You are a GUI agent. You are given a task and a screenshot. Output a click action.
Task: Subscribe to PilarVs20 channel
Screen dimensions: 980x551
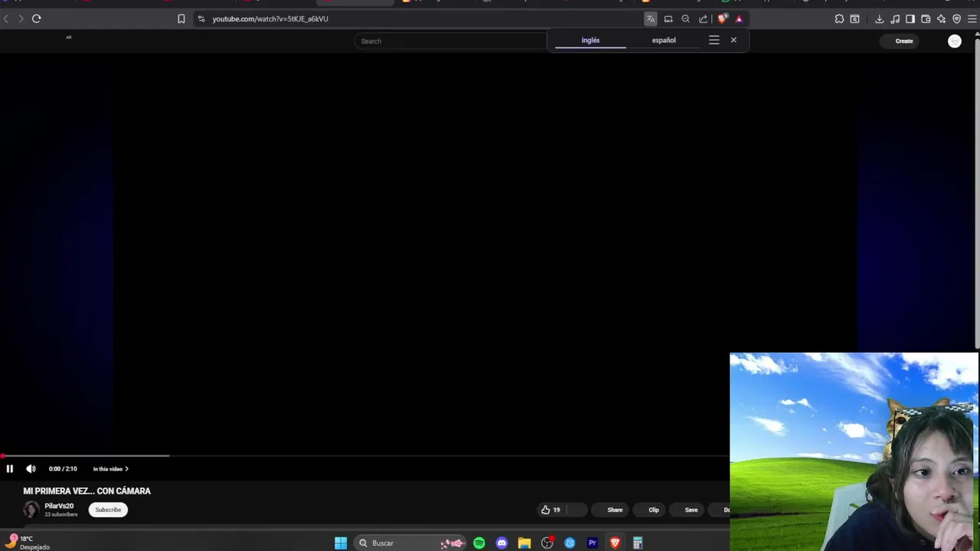pyautogui.click(x=108, y=510)
